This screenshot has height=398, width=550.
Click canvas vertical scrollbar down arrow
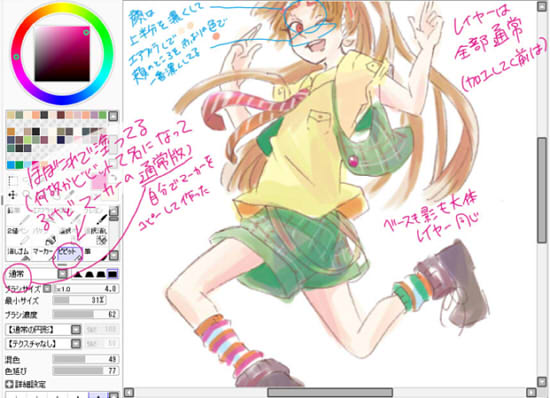coord(542,381)
